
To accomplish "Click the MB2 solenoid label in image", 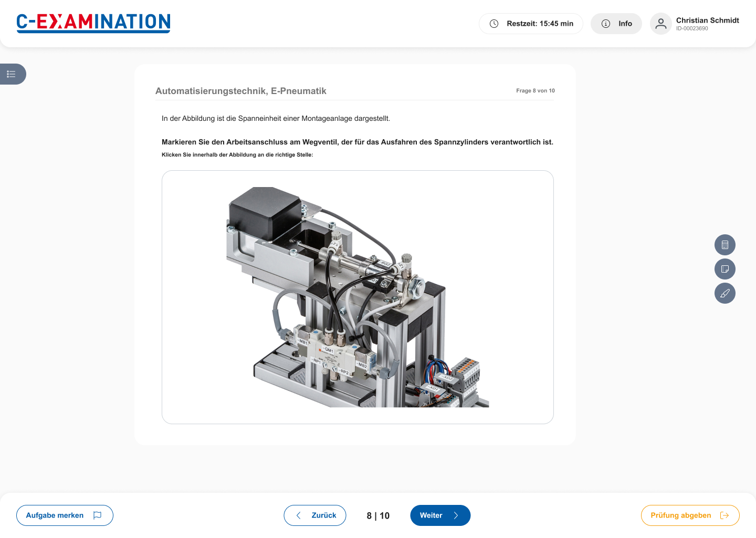I will 362,365.
